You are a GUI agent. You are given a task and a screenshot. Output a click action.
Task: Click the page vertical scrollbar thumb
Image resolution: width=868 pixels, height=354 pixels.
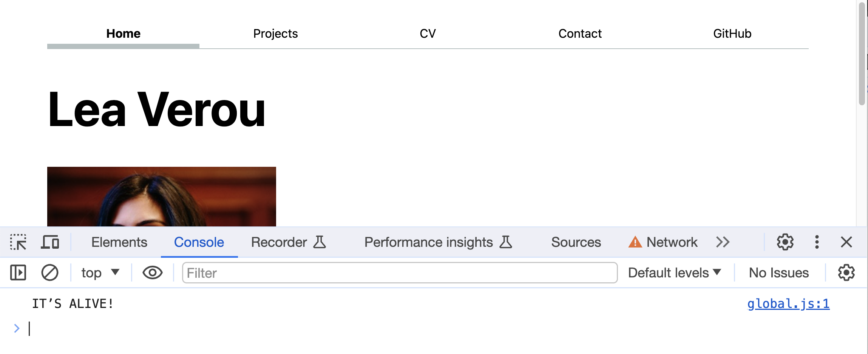[x=862, y=53]
